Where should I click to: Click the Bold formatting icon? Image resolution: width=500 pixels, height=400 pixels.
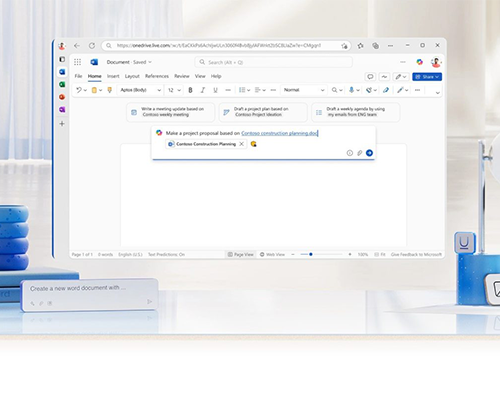pos(190,90)
